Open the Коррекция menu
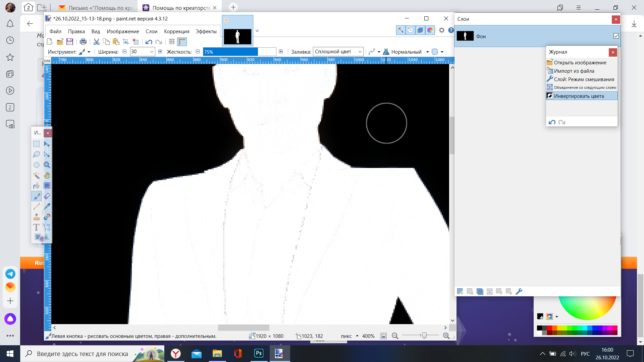The width and height of the screenshot is (644, 362). pyautogui.click(x=176, y=32)
